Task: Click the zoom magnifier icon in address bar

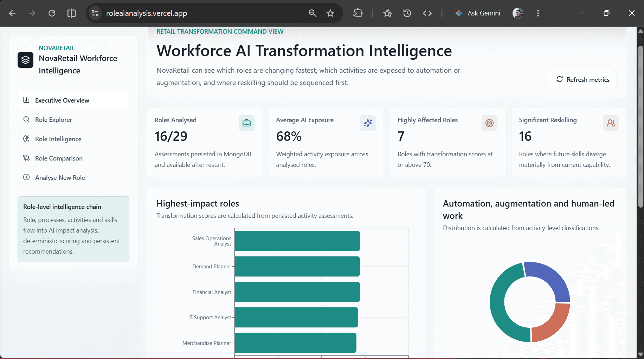Action: pos(312,13)
